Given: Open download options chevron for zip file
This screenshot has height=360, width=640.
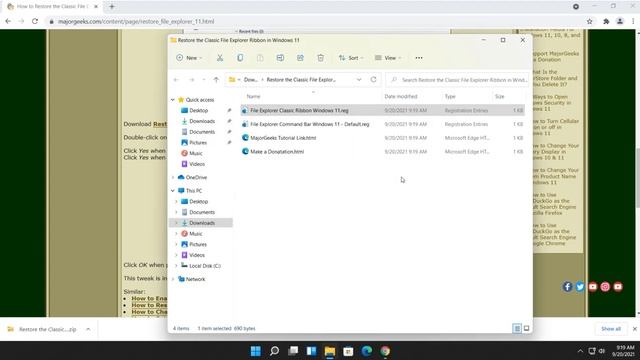Looking at the screenshot, I should coord(88,329).
